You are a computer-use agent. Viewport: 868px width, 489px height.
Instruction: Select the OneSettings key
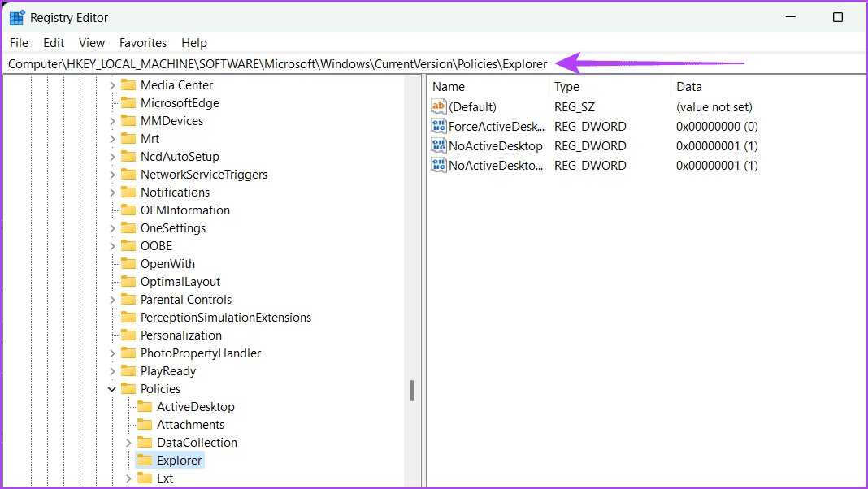(x=173, y=228)
